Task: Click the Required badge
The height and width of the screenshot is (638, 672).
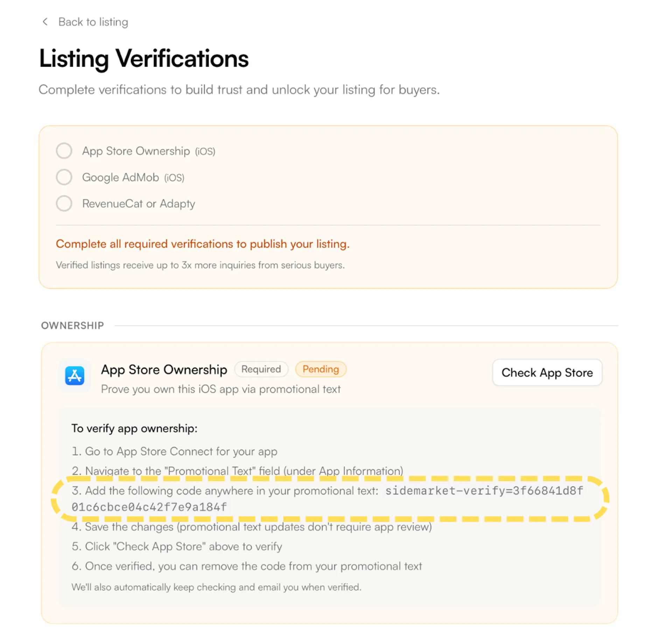Action: tap(261, 369)
